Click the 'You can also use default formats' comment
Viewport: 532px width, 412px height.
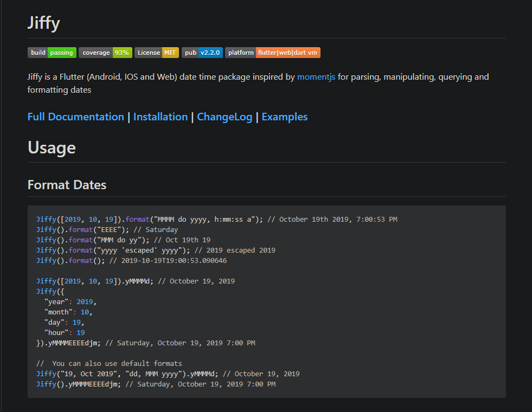109,364
